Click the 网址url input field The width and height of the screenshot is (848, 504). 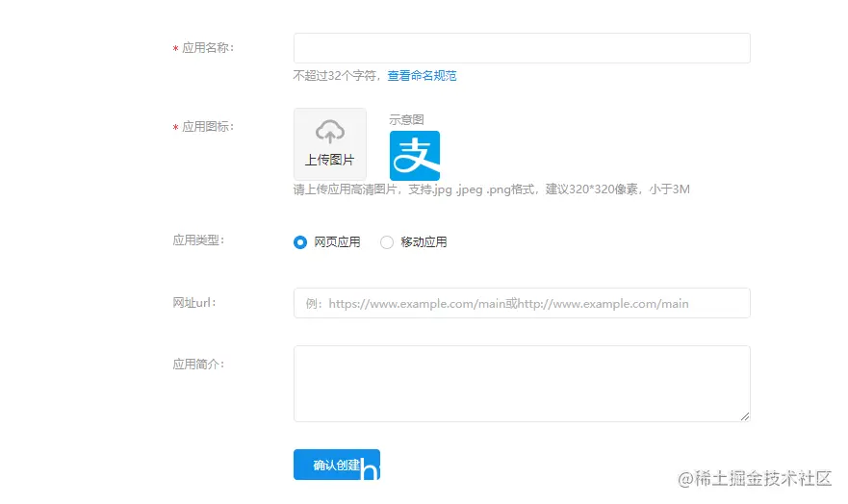click(x=522, y=303)
